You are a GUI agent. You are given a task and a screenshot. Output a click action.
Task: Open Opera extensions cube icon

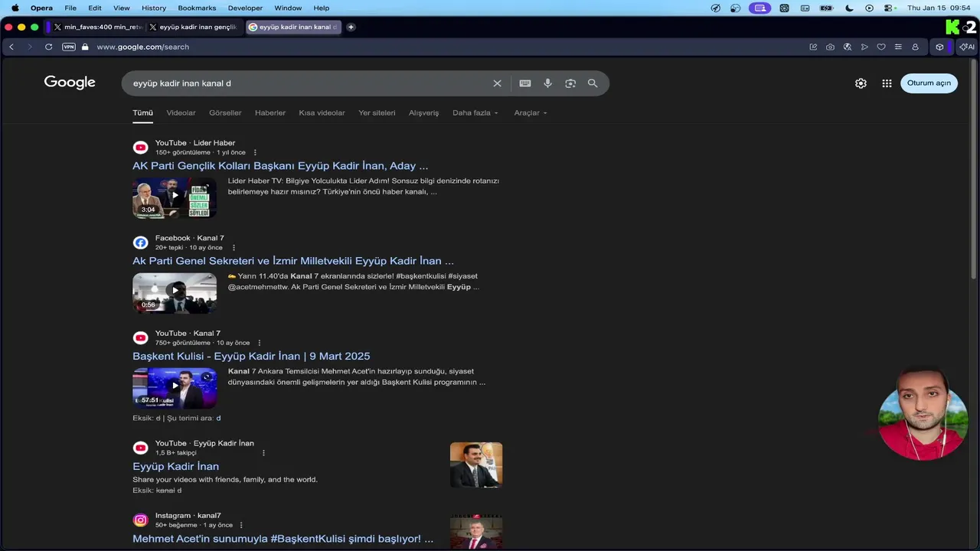[939, 47]
